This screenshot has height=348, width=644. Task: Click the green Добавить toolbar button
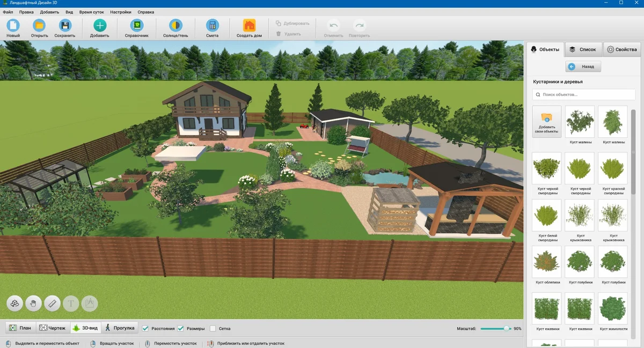click(100, 28)
